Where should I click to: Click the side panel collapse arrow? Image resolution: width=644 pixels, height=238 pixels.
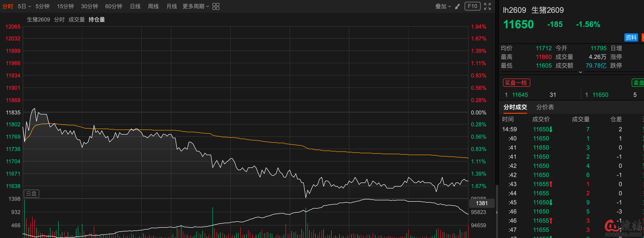pos(497,212)
